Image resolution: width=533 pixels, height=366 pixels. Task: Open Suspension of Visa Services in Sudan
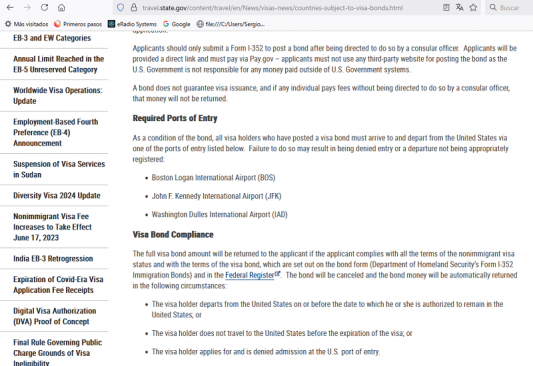click(59, 169)
